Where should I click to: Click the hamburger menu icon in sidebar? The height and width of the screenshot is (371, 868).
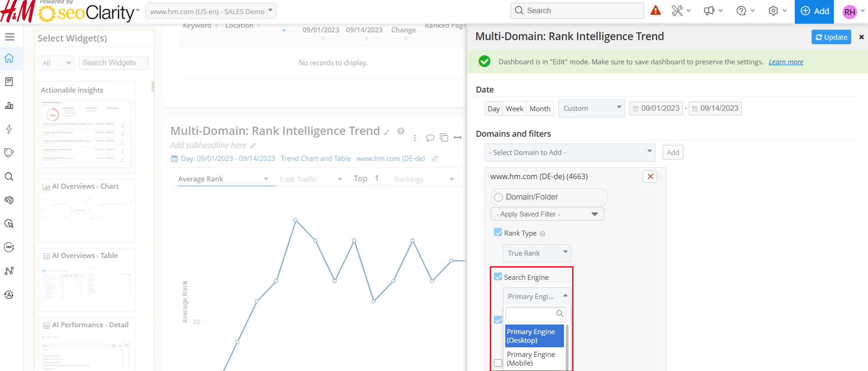point(10,37)
